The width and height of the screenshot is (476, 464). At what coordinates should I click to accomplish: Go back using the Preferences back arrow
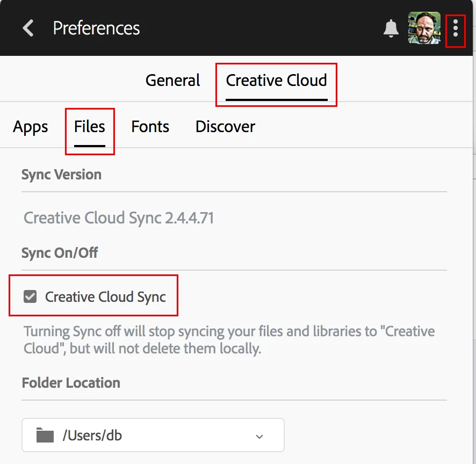28,28
